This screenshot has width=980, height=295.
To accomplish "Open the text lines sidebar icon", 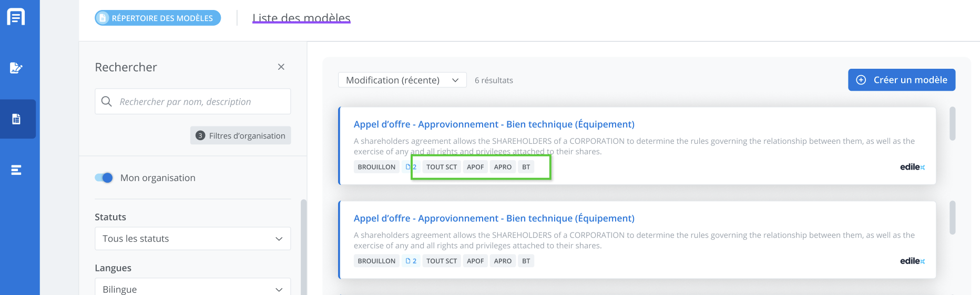I will 16,170.
